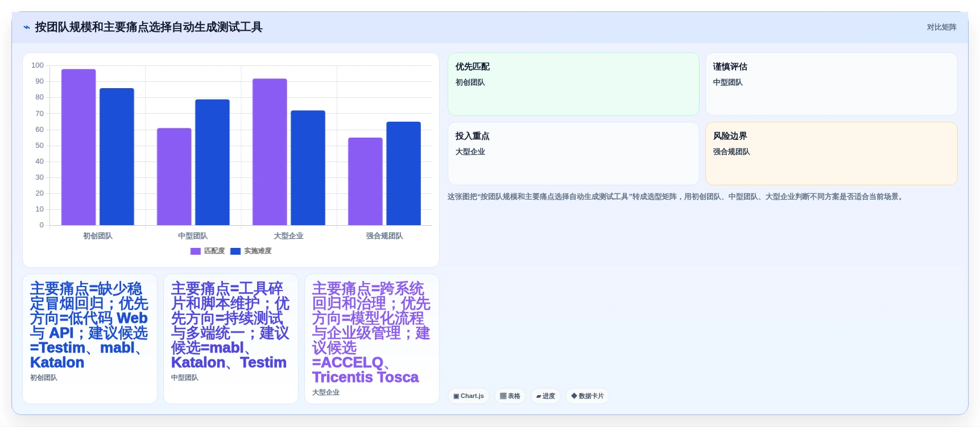Screen dimensions: 980x427
Task: Toggle the 匹配度 legend swatch
Action: (195, 251)
